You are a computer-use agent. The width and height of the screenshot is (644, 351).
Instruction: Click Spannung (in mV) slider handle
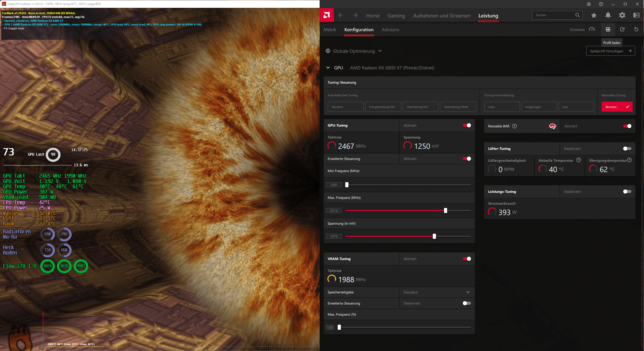coord(434,236)
